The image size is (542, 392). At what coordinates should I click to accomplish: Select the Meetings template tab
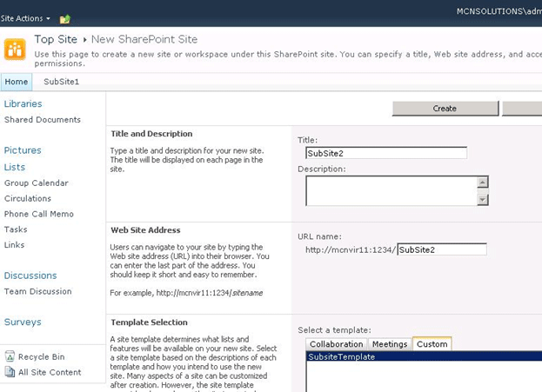click(x=390, y=344)
